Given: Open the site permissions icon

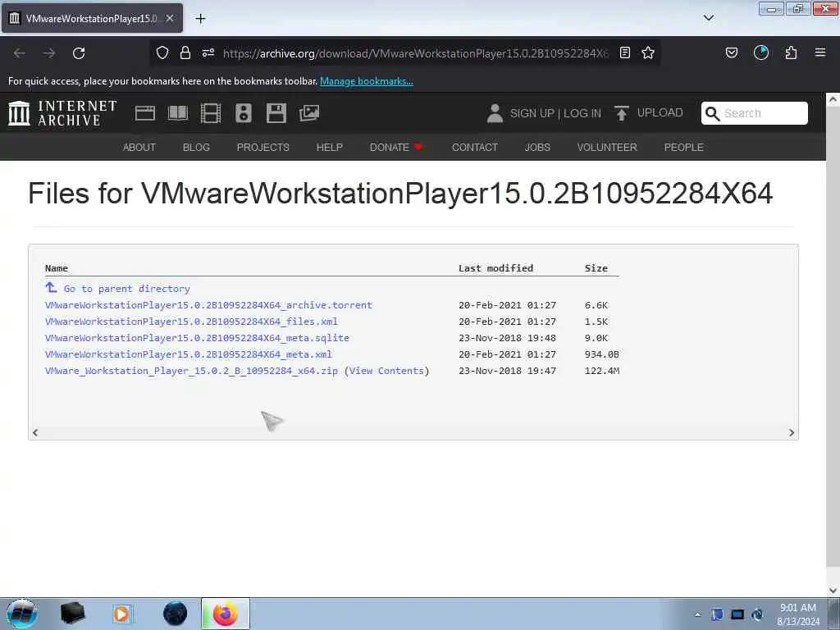Looking at the screenshot, I should [x=208, y=52].
